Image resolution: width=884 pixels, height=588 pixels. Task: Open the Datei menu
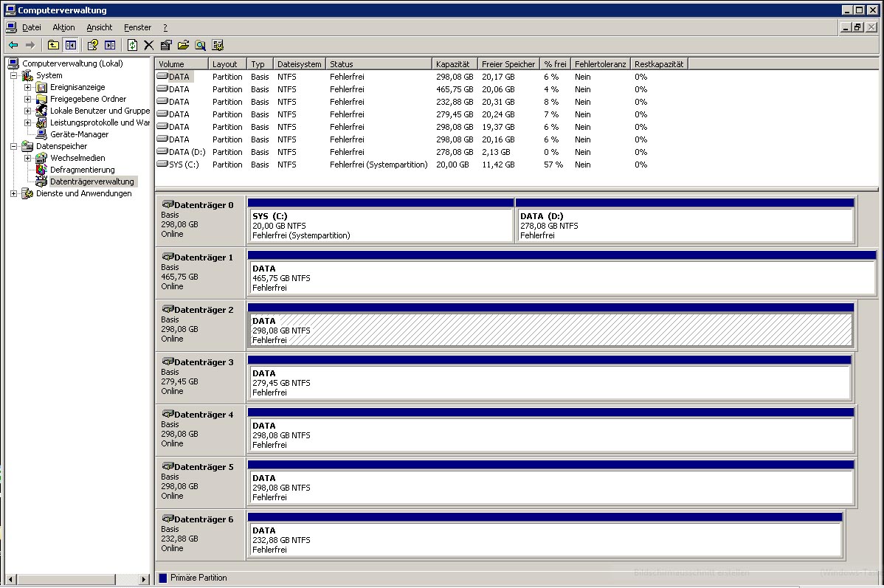(x=32, y=27)
